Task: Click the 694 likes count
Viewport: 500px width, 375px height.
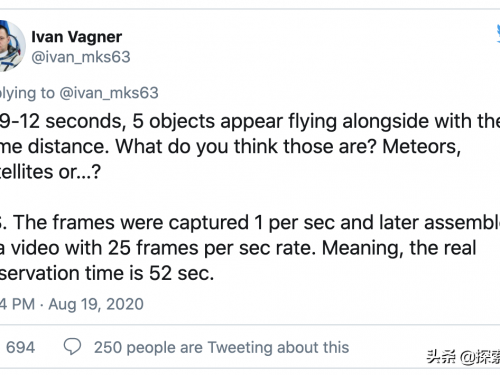Action: click(20, 347)
